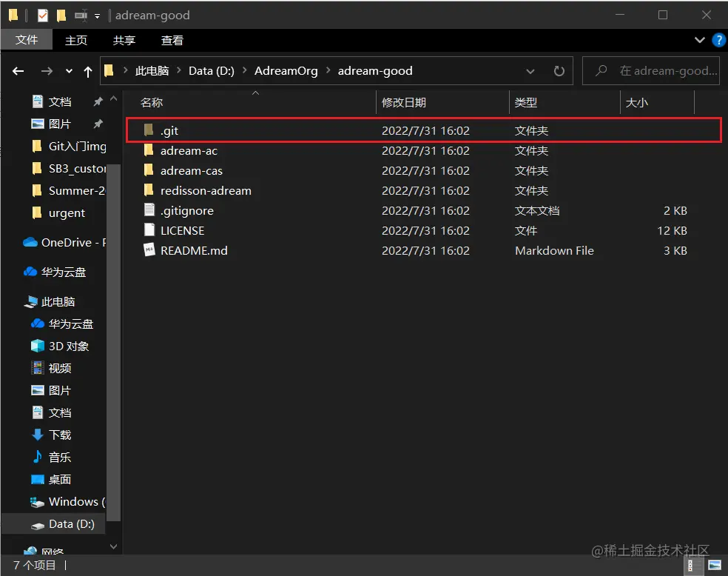Switch to the 共享 ribbon tab
728x576 pixels.
(124, 41)
